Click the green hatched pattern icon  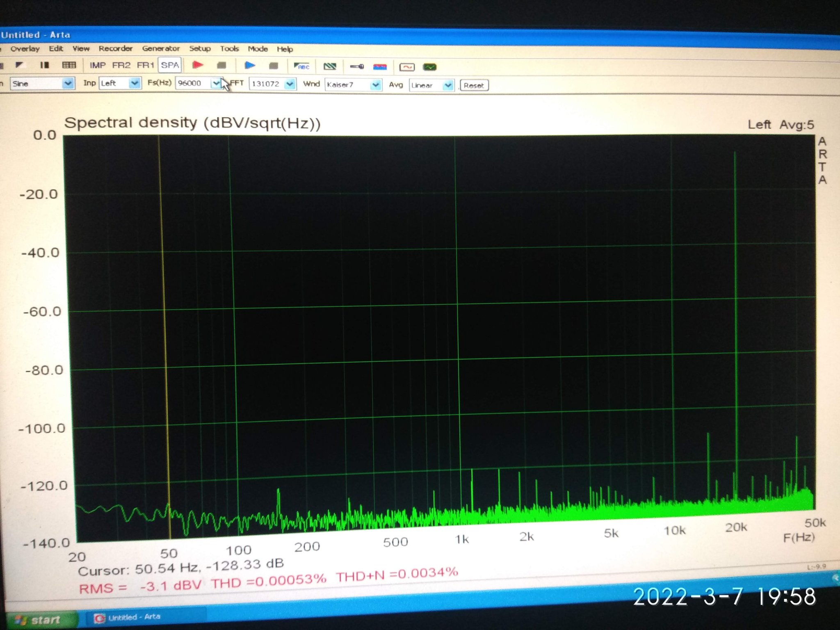330,66
